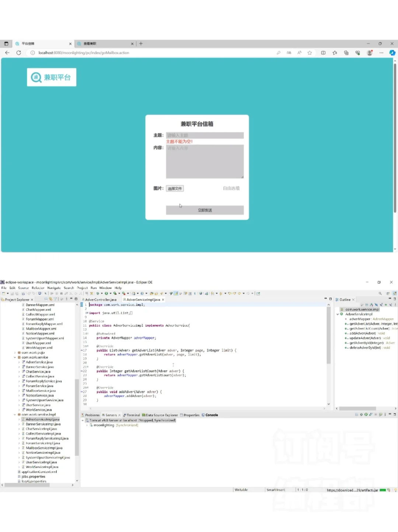
Task: Close the 平台信箱 browser tab
Action: click(x=70, y=44)
